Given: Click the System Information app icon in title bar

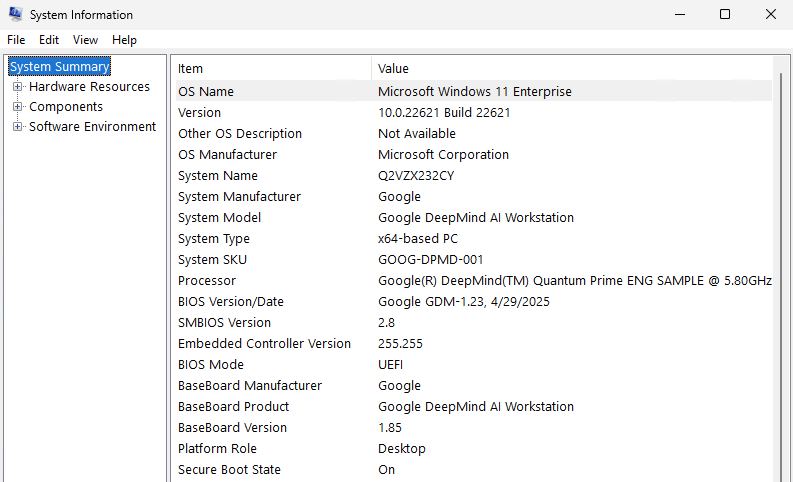Looking at the screenshot, I should (15, 14).
